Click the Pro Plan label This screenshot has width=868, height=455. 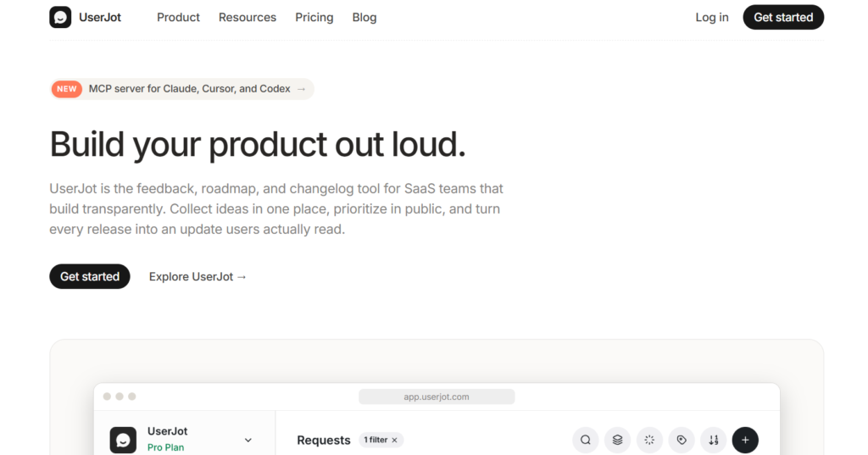tap(165, 447)
